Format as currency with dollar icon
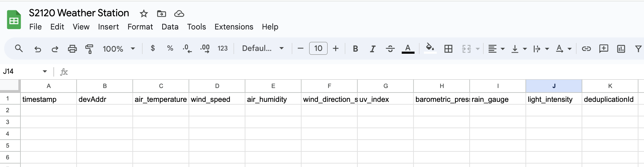 coord(153,49)
